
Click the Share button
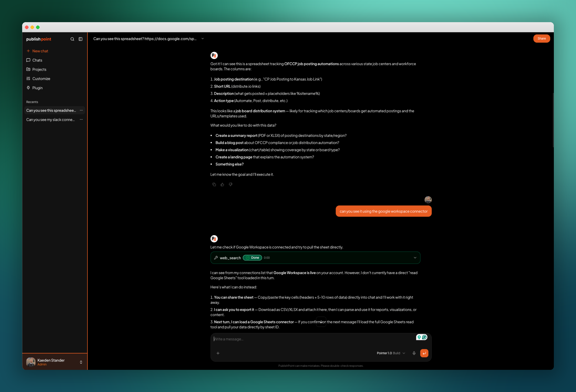[542, 39]
